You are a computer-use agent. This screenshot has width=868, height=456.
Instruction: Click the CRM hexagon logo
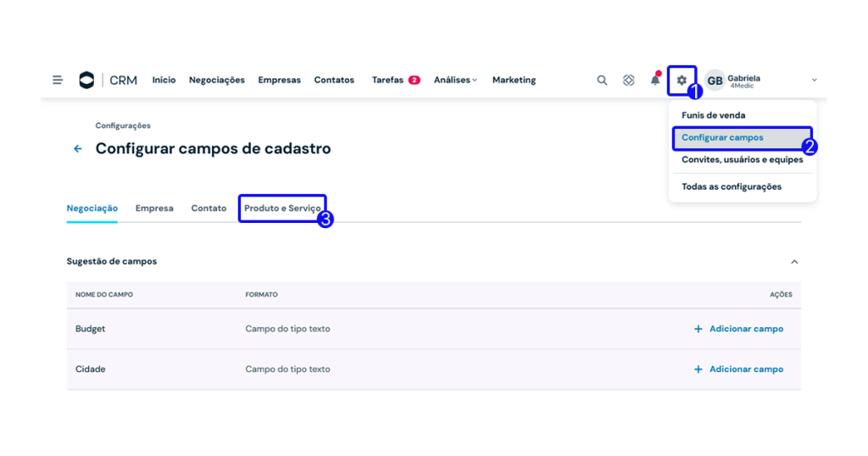[x=86, y=81]
